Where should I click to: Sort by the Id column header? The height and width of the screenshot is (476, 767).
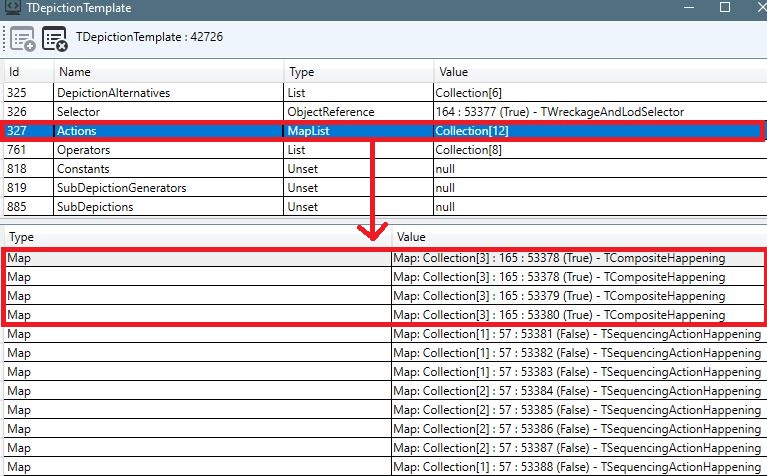pyautogui.click(x=28, y=72)
